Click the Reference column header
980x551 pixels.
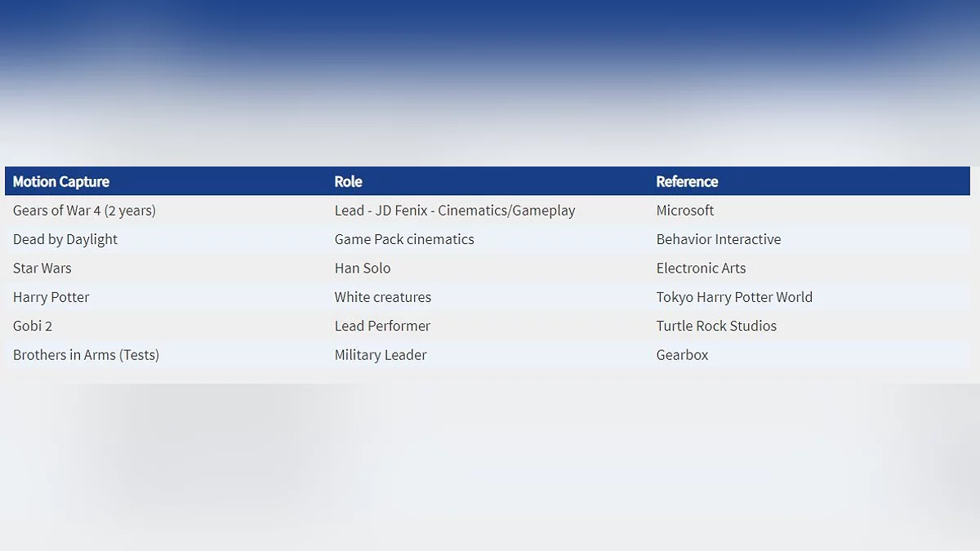pos(809,181)
